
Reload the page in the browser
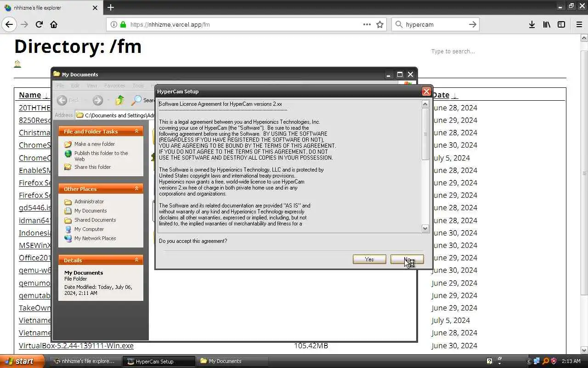coord(39,24)
